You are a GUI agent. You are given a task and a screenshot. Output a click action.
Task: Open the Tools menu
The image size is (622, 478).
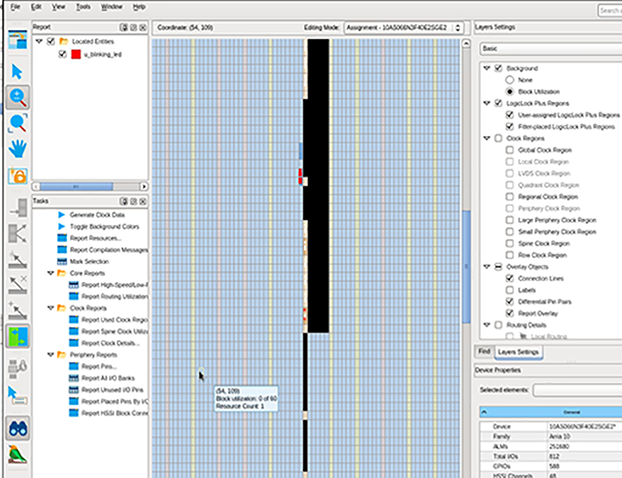[x=83, y=6]
